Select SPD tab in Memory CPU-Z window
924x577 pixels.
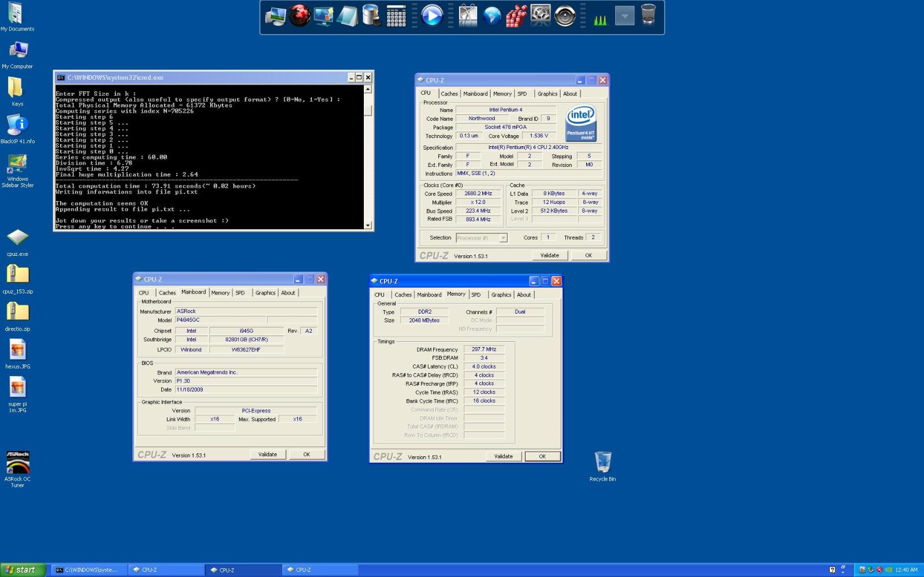(x=476, y=295)
